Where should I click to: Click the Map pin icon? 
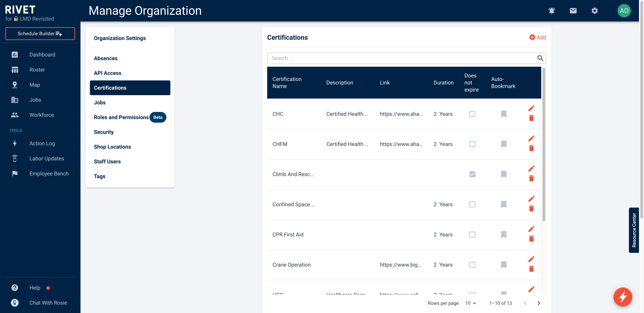tap(15, 85)
